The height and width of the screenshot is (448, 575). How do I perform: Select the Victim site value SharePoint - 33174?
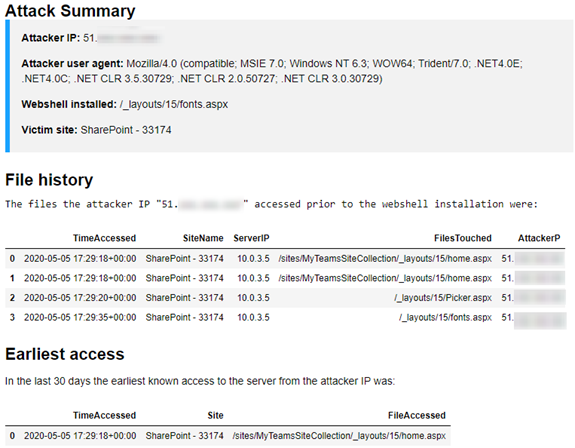coord(126,130)
